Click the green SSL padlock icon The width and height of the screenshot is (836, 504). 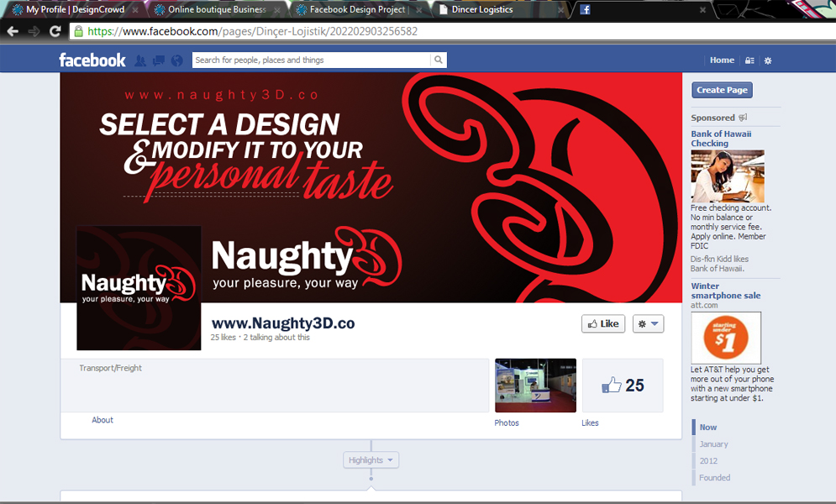pos(78,31)
